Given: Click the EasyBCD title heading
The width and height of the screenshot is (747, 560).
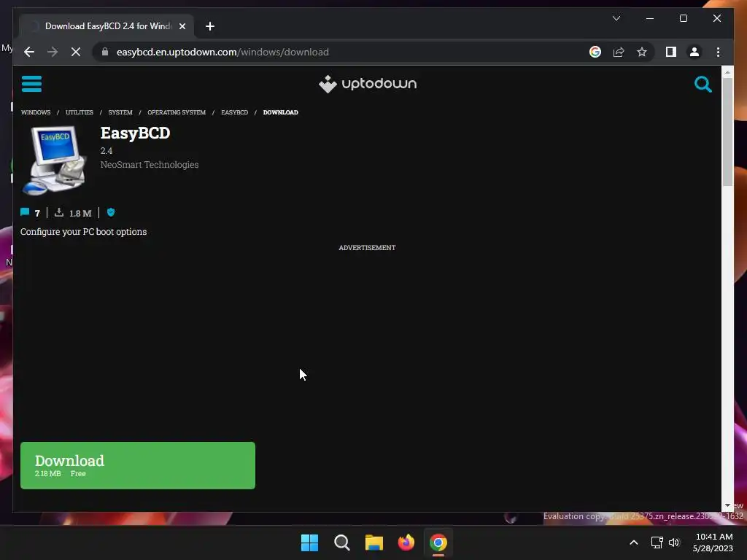Looking at the screenshot, I should [135, 133].
